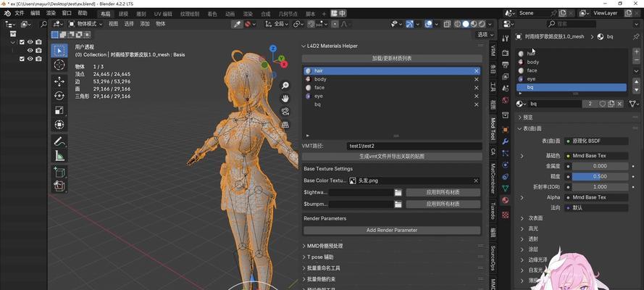Expand the 批量重命名工具 panel

[x=323, y=268]
